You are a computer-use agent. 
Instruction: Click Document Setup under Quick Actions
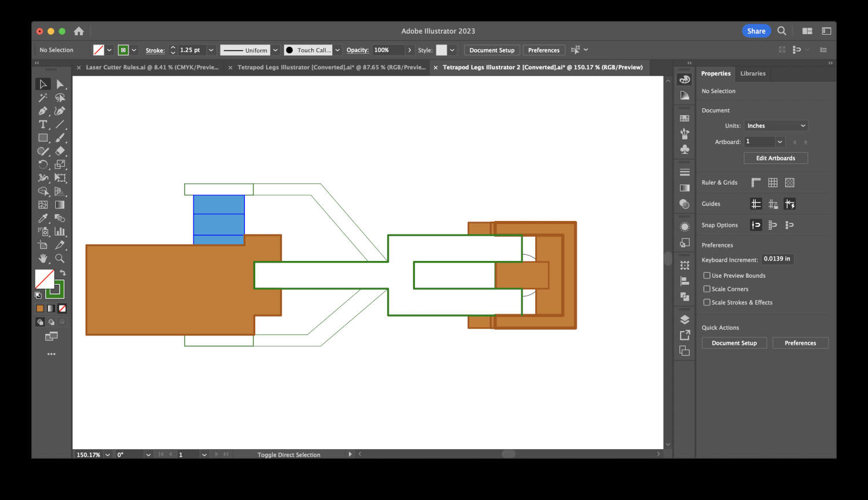tap(734, 343)
